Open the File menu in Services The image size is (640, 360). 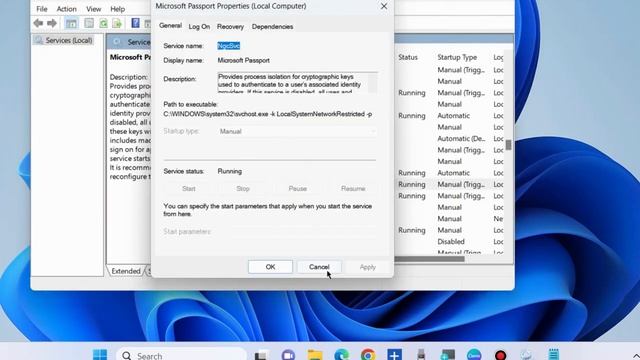tap(42, 9)
